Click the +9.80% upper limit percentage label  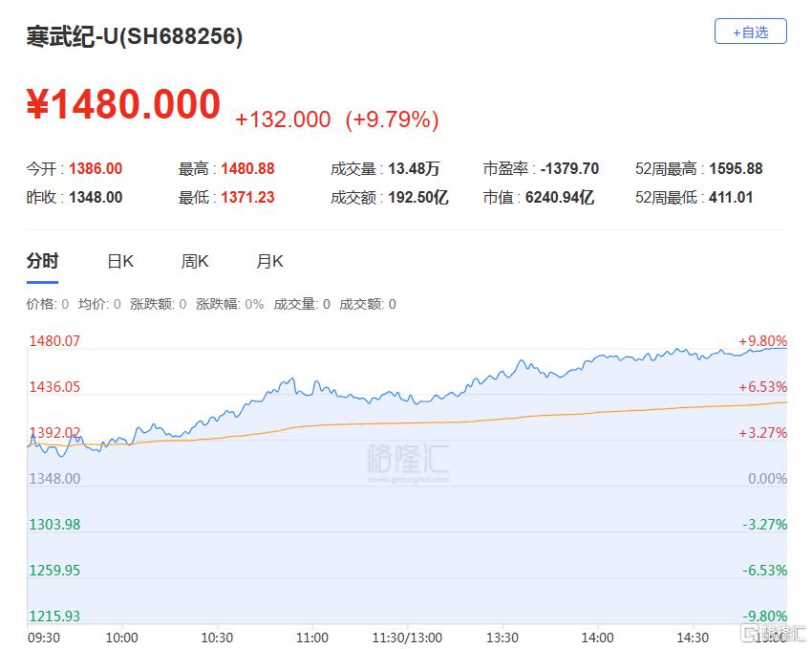pos(762,341)
